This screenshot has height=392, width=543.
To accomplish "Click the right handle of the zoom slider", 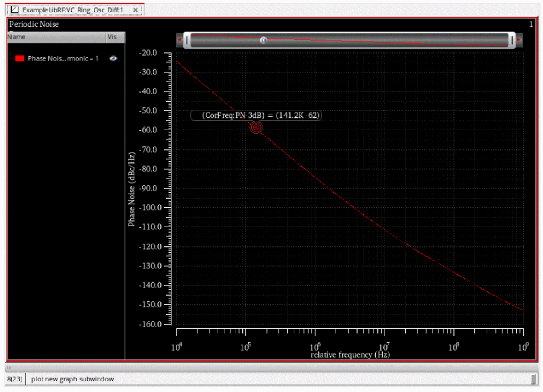I will pyautogui.click(x=512, y=40).
